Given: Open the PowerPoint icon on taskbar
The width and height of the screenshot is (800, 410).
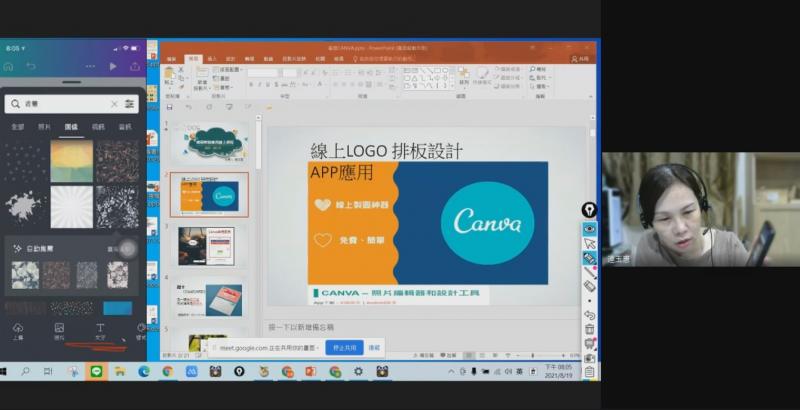Looking at the screenshot, I should coord(311,372).
